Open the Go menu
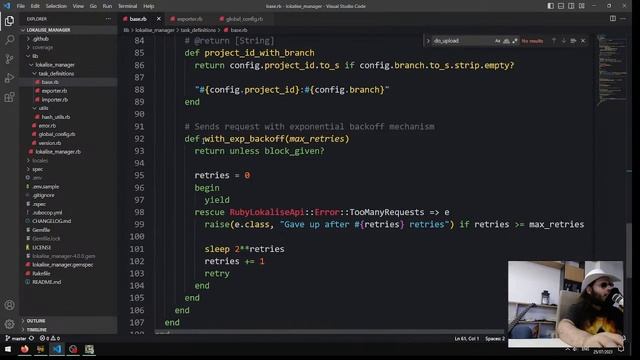The height and width of the screenshot is (360, 640). tap(93, 6)
